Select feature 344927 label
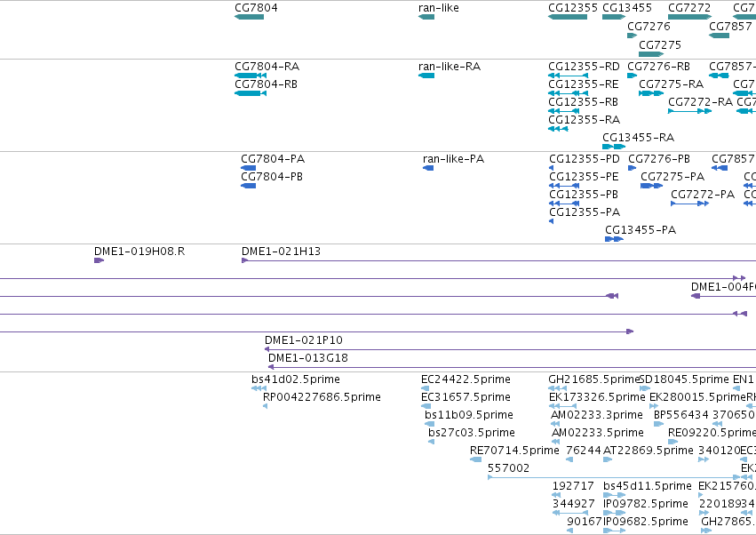The width and height of the screenshot is (756, 535). point(574,504)
